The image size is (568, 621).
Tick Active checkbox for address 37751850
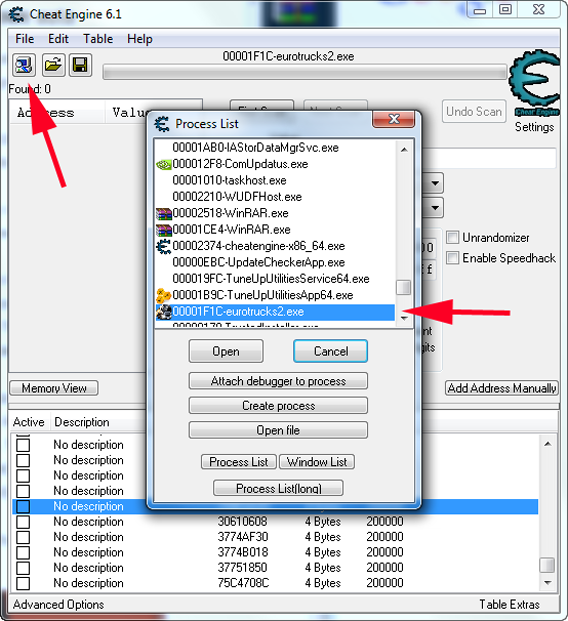point(23,568)
